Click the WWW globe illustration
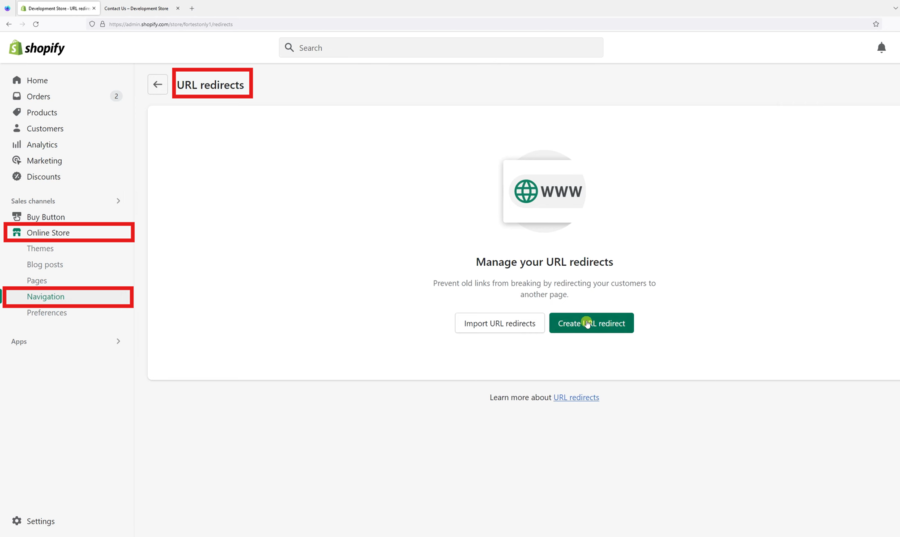Image resolution: width=900 pixels, height=537 pixels. tap(544, 191)
